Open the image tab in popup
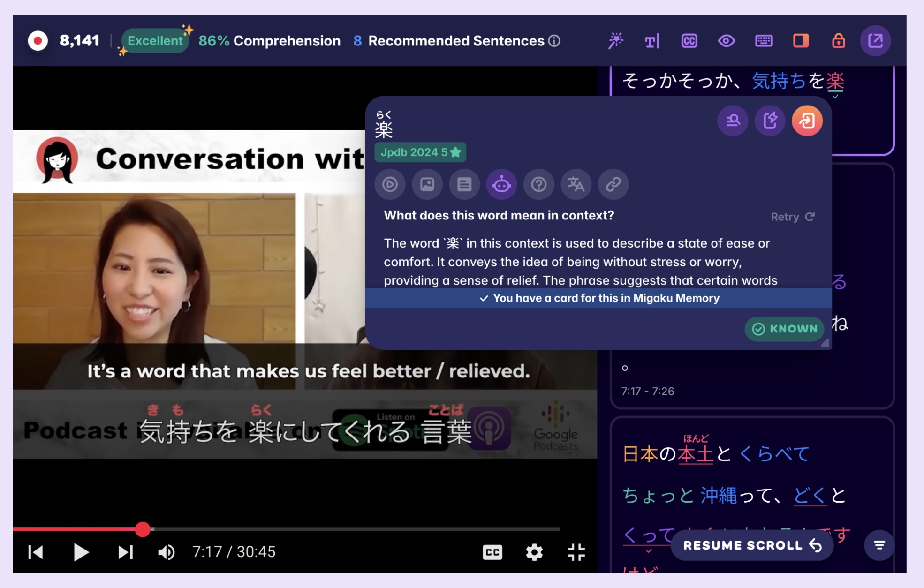Image resolution: width=924 pixels, height=588 pixels. 427,184
